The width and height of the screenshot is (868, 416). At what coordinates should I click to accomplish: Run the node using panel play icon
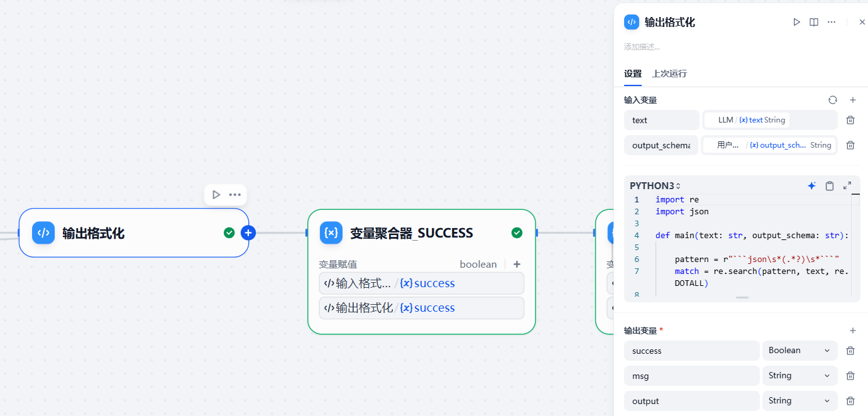(x=796, y=22)
